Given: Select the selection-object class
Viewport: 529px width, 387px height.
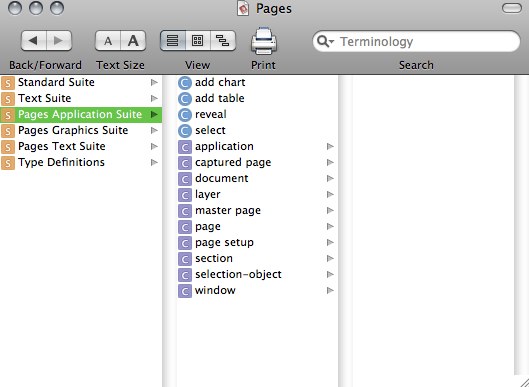Looking at the screenshot, I should 257,275.
